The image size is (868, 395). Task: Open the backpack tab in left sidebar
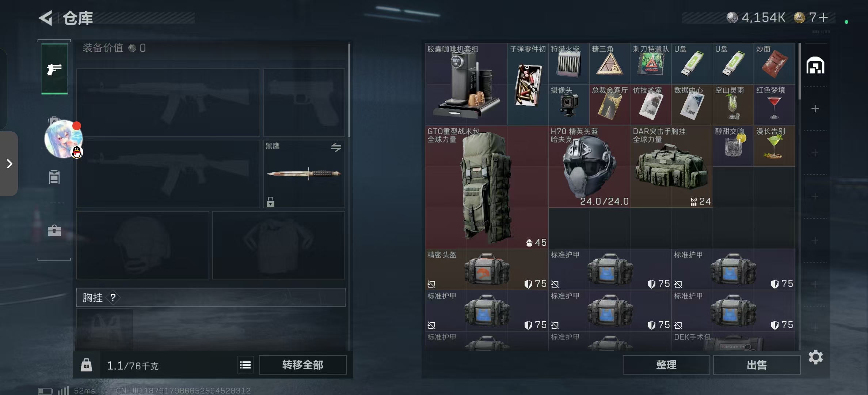[x=54, y=177]
